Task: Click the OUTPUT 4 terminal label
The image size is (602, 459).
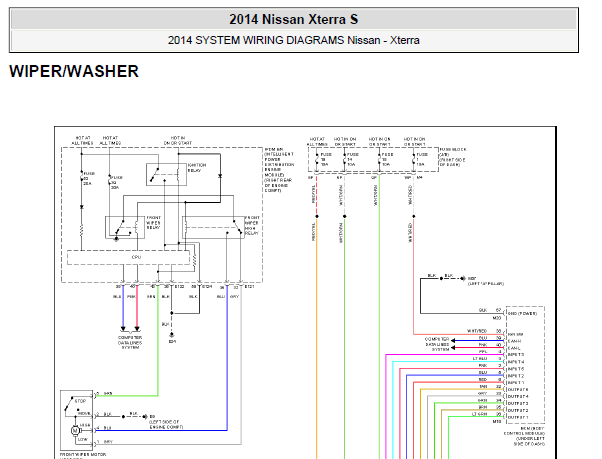Action: (518, 396)
